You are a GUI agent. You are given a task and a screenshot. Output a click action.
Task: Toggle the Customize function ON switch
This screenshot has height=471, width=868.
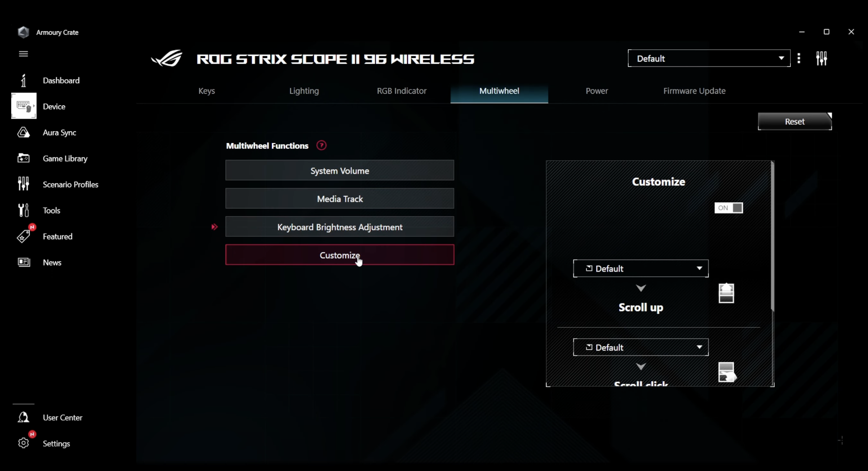coord(728,208)
